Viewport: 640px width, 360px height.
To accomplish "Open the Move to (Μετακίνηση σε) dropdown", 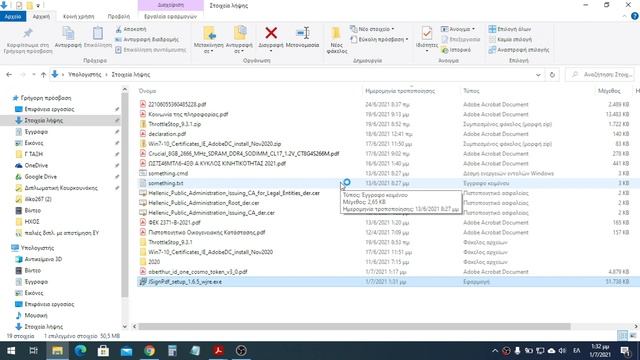I will tap(209, 48).
